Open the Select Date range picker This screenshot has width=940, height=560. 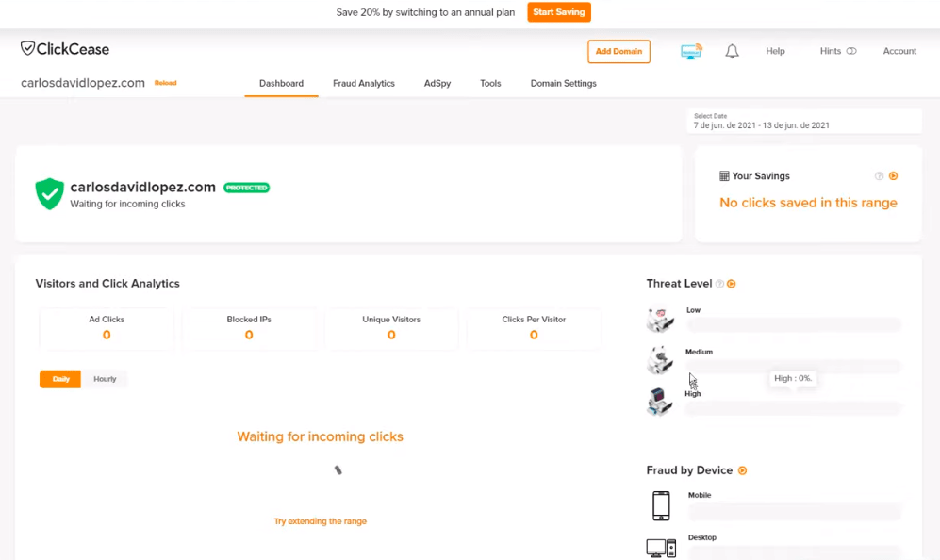(804, 121)
